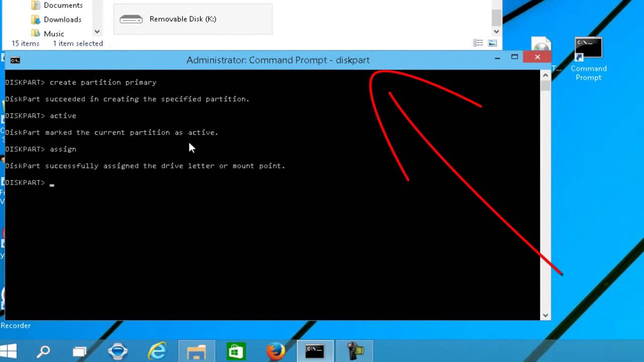The width and height of the screenshot is (644, 362).
Task: Open the Windows Start menu
Action: click(x=8, y=350)
